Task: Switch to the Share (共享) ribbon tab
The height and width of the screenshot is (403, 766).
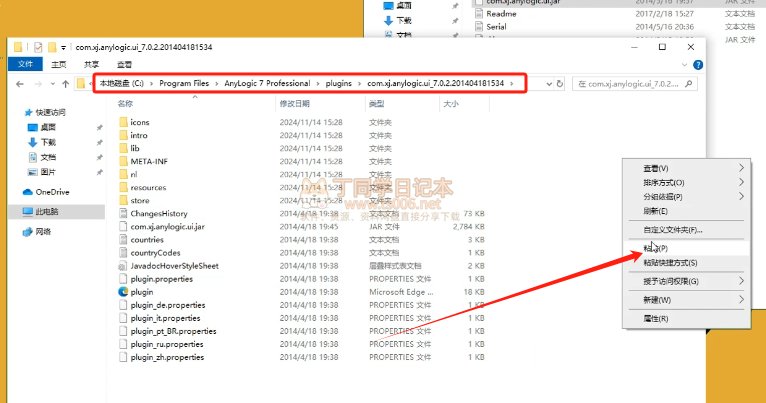Action: 91,64
